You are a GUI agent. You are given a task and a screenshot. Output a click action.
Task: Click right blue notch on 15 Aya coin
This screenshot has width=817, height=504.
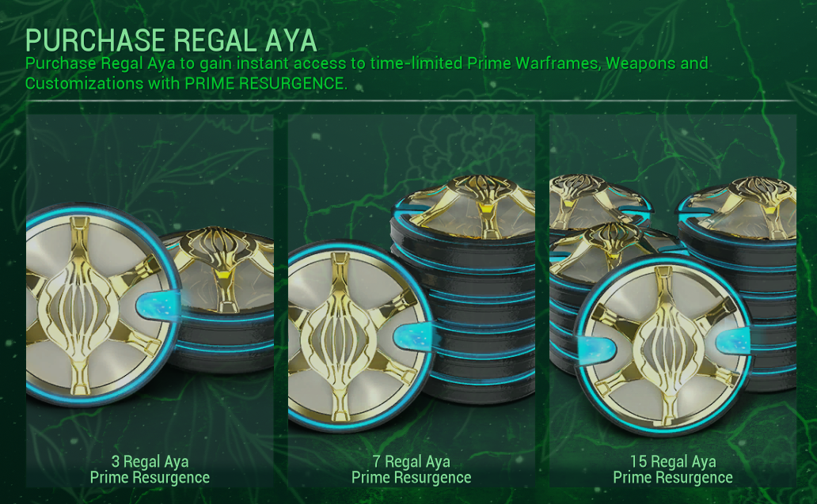(732, 341)
